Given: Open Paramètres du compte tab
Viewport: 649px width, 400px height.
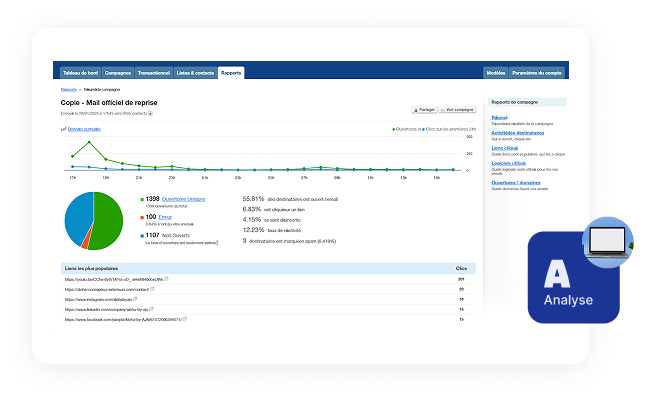Looking at the screenshot, I should 537,73.
